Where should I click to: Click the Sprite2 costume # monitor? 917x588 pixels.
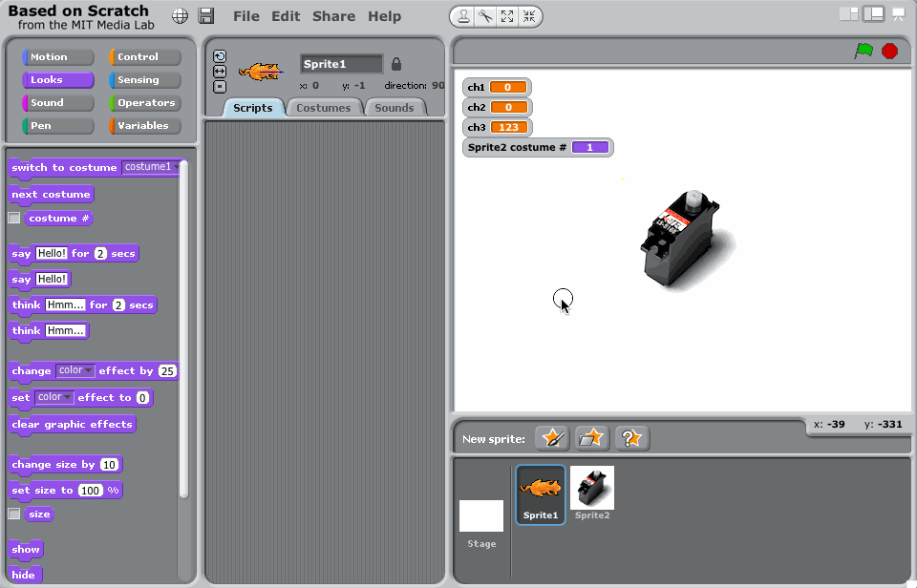click(x=538, y=147)
